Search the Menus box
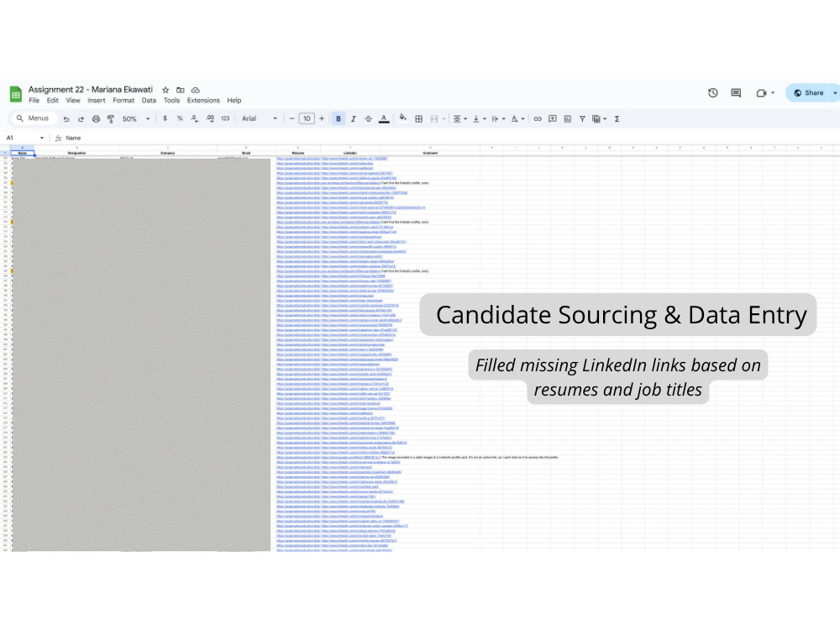The image size is (840, 630). 34,118
